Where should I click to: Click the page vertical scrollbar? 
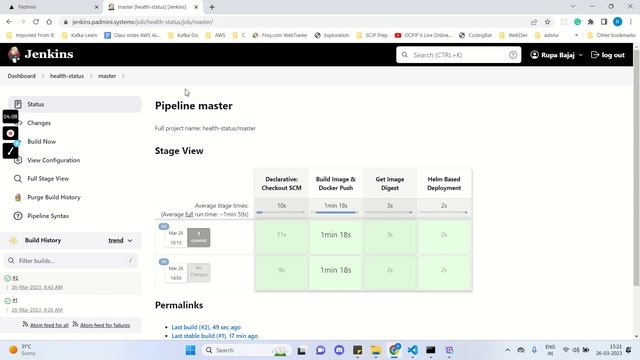pos(636,167)
